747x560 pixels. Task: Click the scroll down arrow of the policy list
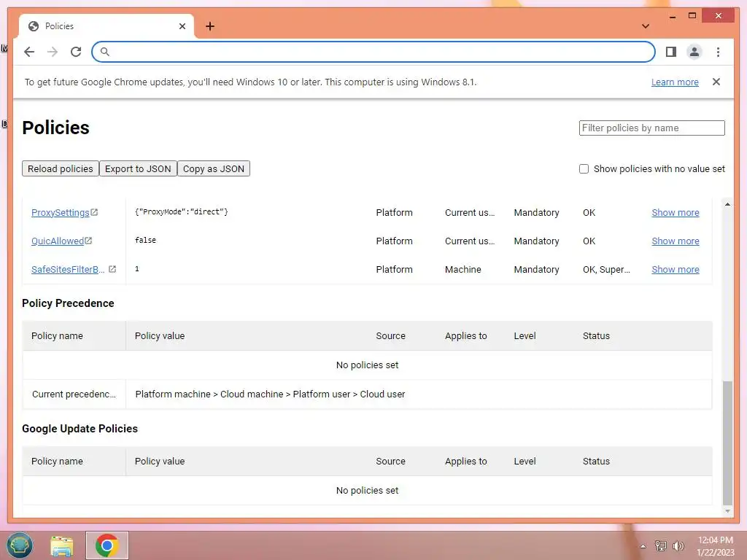click(727, 511)
